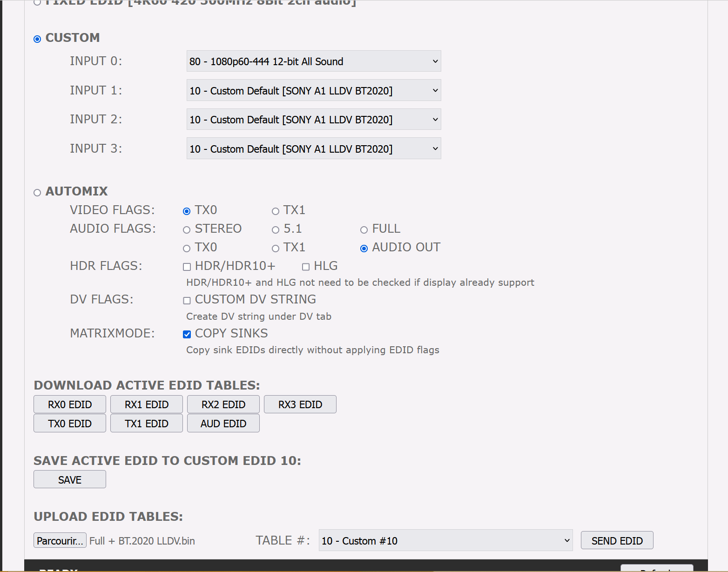Select STEREO audio flag

coord(187,230)
